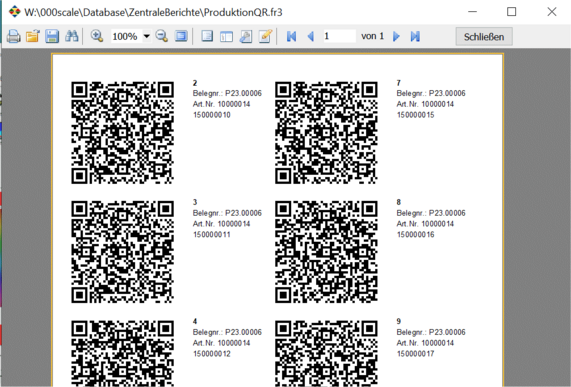Click the Belegnr. line under label 8
This screenshot has width=571, height=387.
[431, 213]
